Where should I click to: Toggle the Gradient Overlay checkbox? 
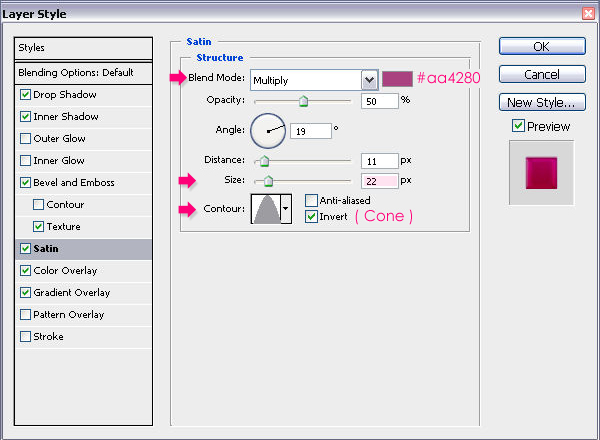click(25, 293)
